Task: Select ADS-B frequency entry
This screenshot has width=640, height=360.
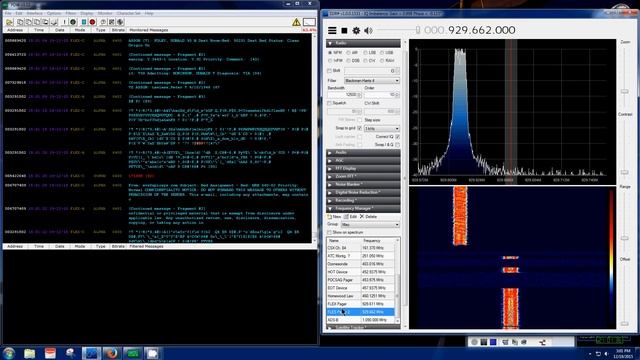Action: pos(361,320)
